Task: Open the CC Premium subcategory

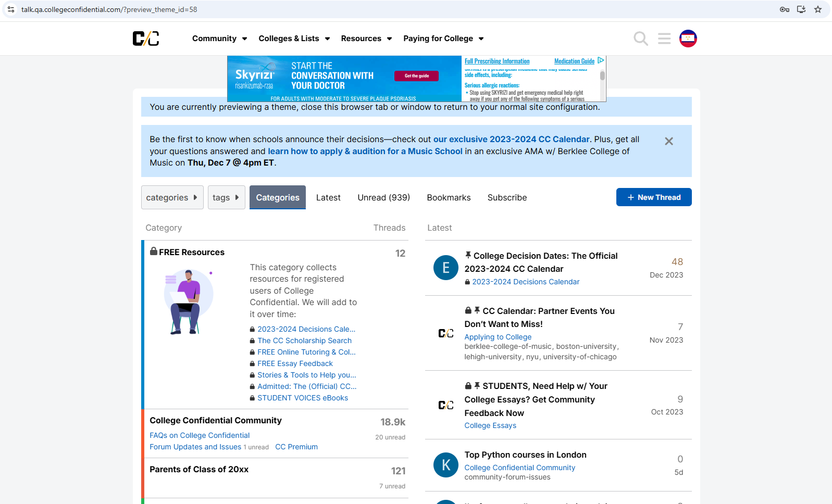Action: [296, 447]
